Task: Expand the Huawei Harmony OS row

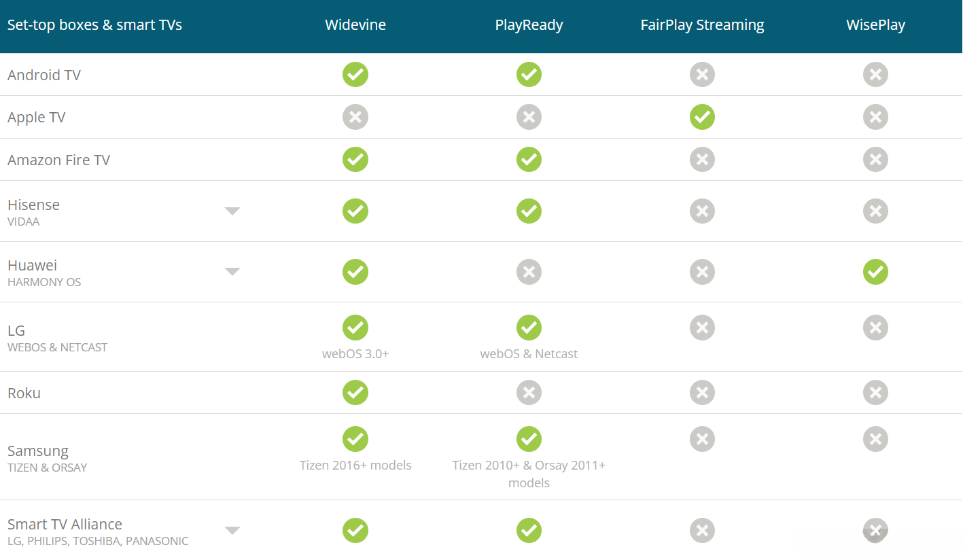Action: pyautogui.click(x=232, y=272)
